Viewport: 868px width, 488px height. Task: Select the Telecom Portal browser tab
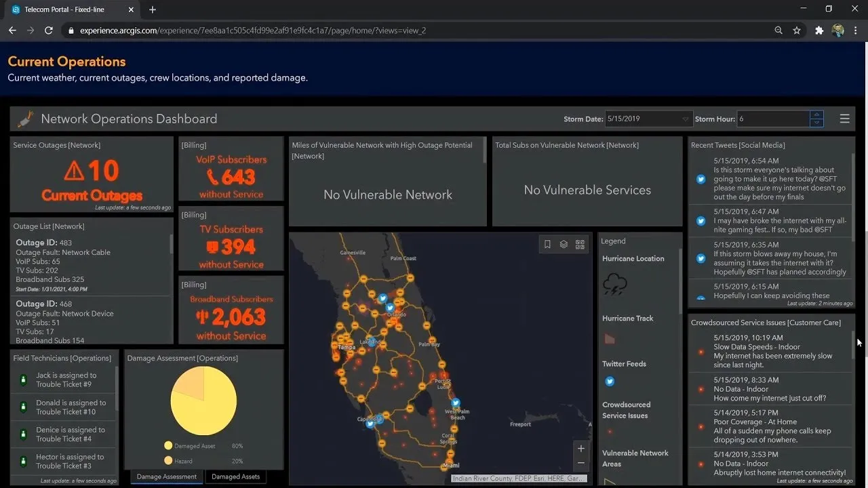coord(71,9)
